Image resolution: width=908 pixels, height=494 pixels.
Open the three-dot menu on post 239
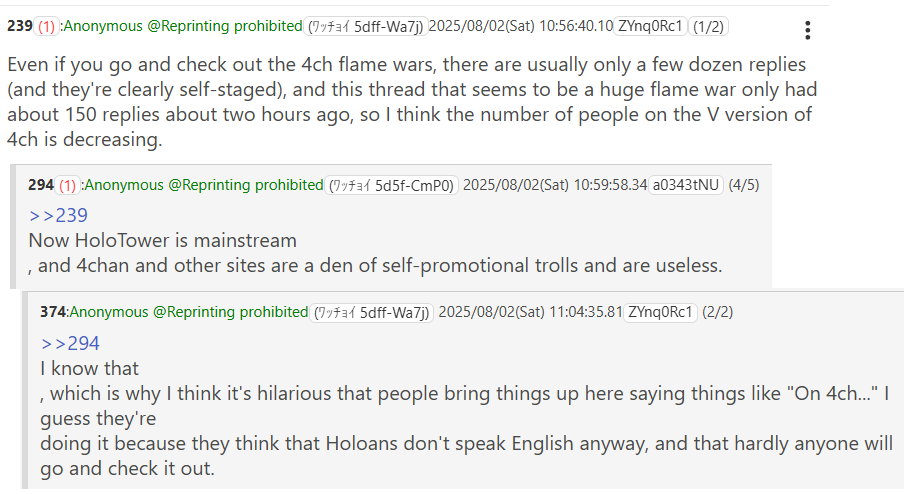(x=808, y=30)
